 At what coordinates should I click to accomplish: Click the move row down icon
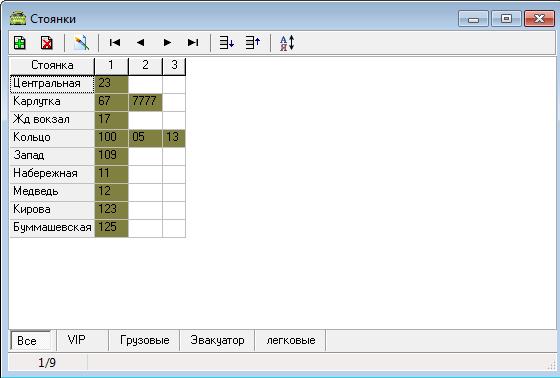click(x=226, y=43)
